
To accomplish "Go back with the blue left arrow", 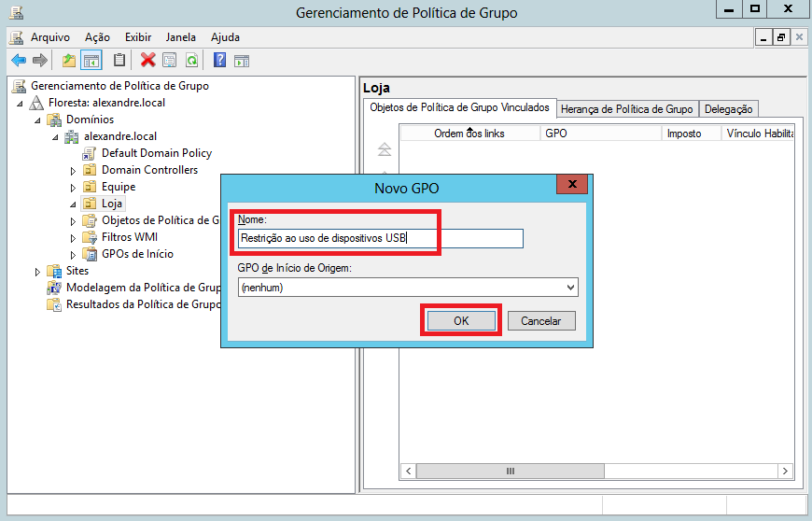I will point(19,61).
